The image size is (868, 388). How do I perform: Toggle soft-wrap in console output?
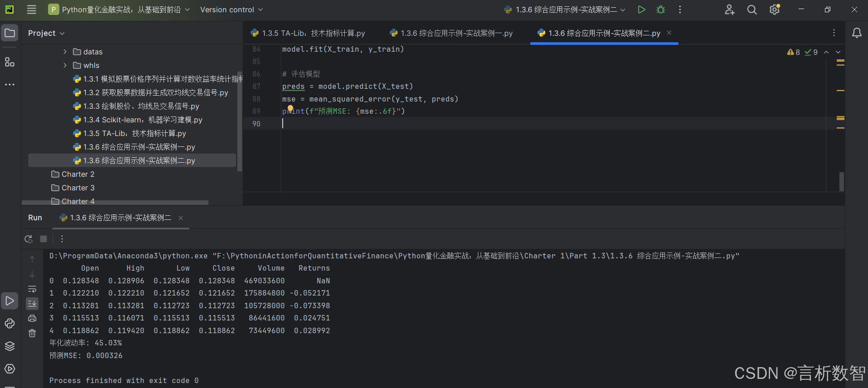pyautogui.click(x=32, y=289)
